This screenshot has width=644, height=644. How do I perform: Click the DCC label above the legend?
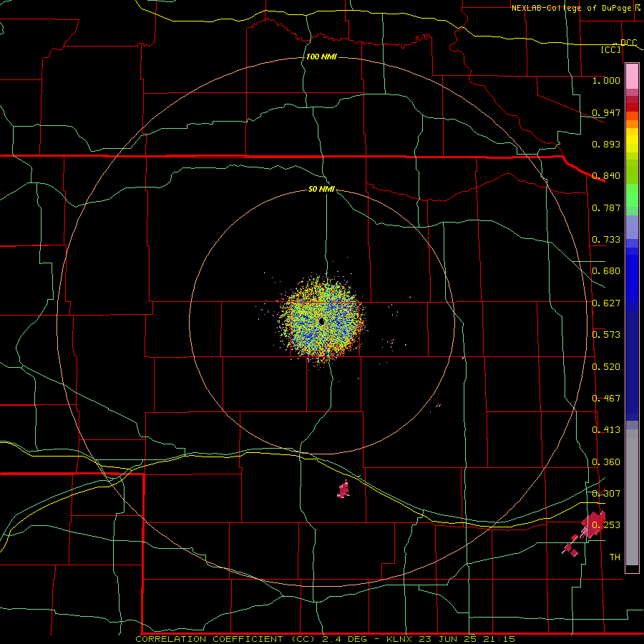[x=628, y=42]
